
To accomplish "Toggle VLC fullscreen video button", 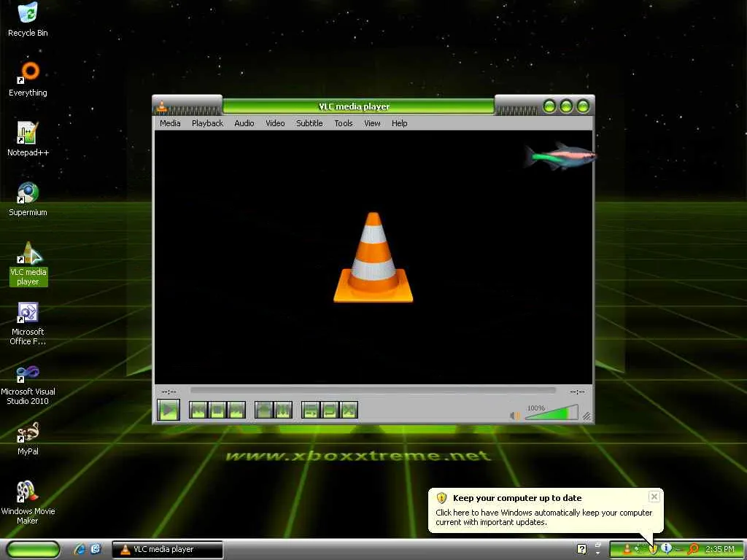I will 263,410.
